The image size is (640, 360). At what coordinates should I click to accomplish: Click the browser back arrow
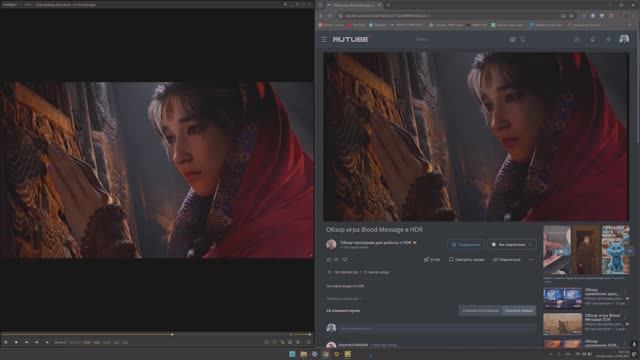click(x=321, y=16)
